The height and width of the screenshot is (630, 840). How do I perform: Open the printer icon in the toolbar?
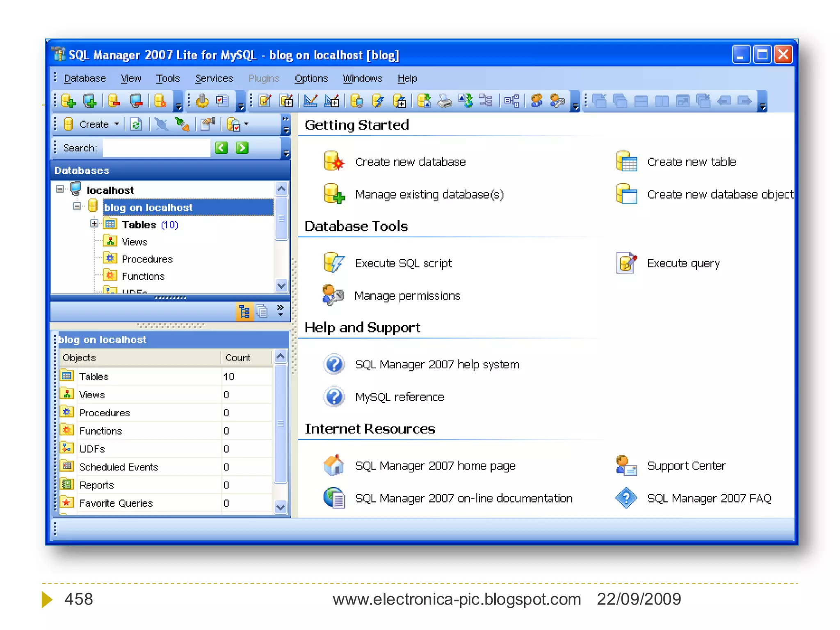pos(445,101)
